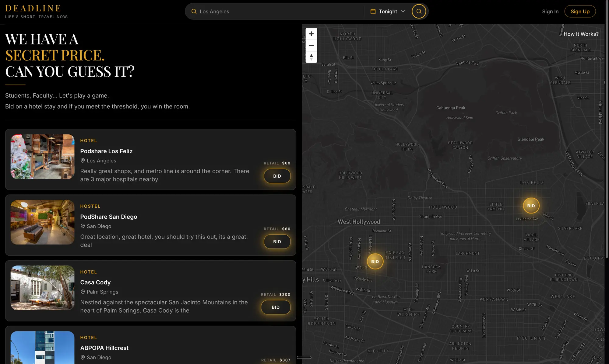609x364 pixels.
Task: Open PodShare San Diego photo thumbnail
Action: click(x=43, y=222)
